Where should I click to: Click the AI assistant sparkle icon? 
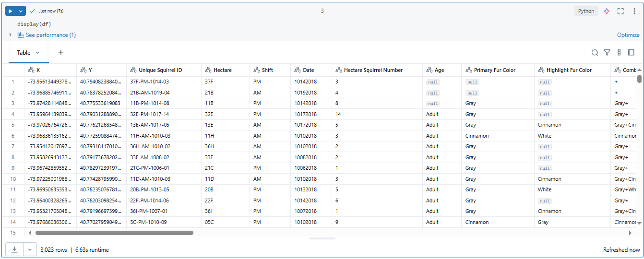(607, 11)
